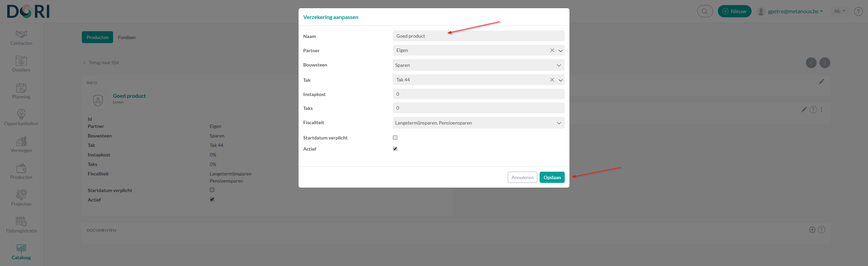Select the Producten tab

[97, 37]
